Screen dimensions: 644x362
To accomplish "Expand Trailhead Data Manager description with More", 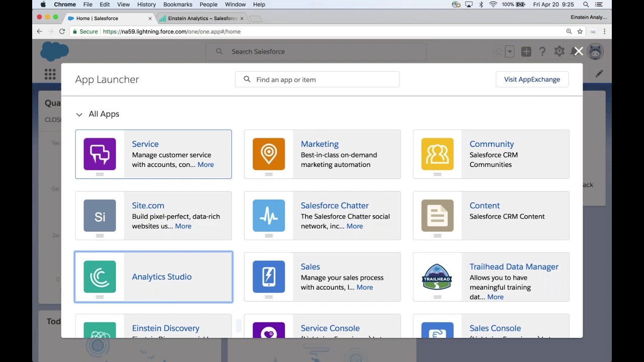I will [x=495, y=297].
